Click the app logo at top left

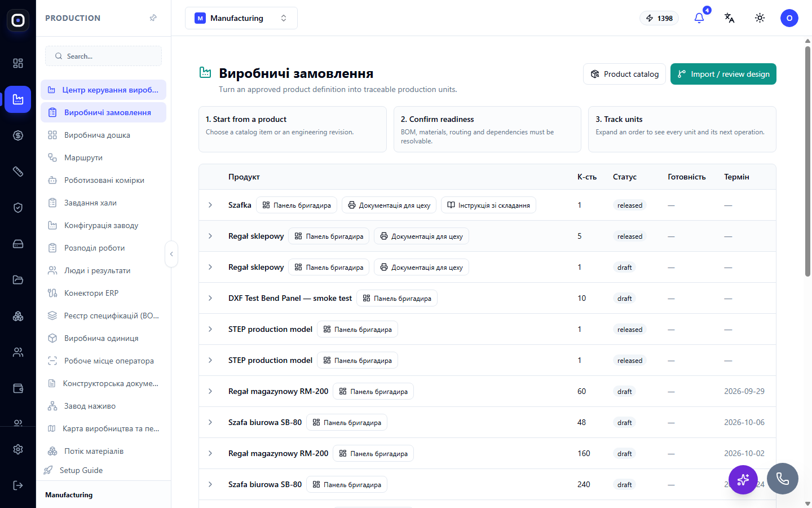pos(18,20)
